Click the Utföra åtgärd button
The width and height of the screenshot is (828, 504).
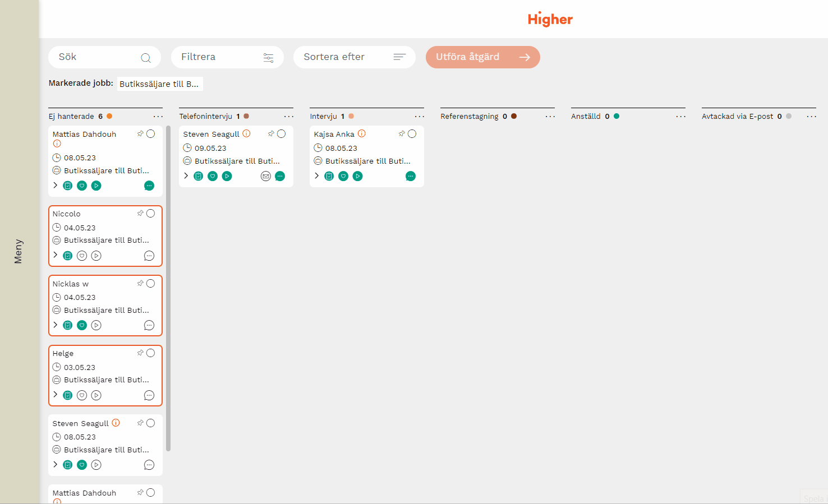click(x=482, y=57)
